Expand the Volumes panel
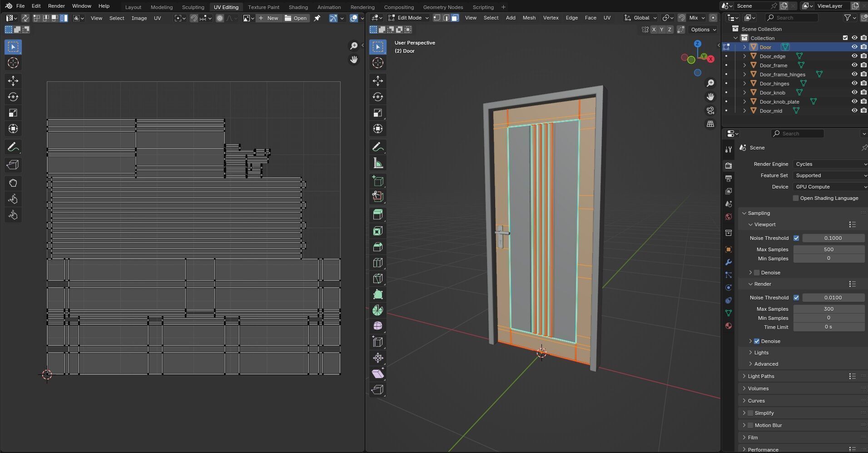 (x=758, y=388)
